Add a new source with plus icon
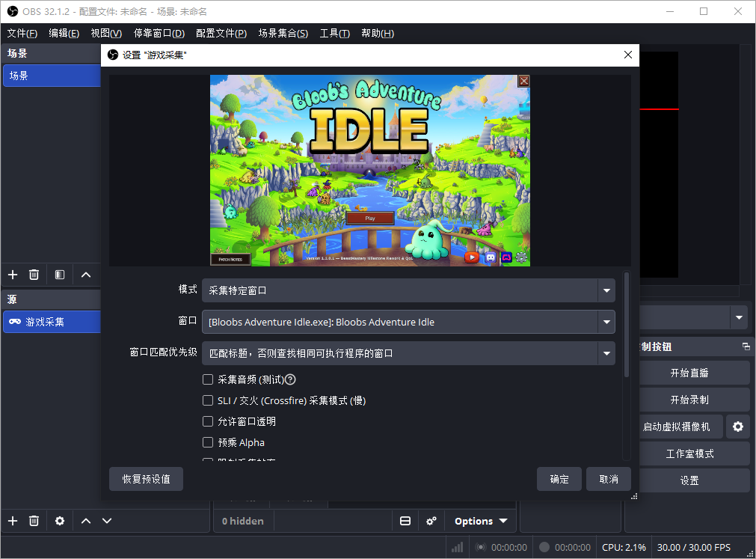756x559 pixels. coord(13,520)
